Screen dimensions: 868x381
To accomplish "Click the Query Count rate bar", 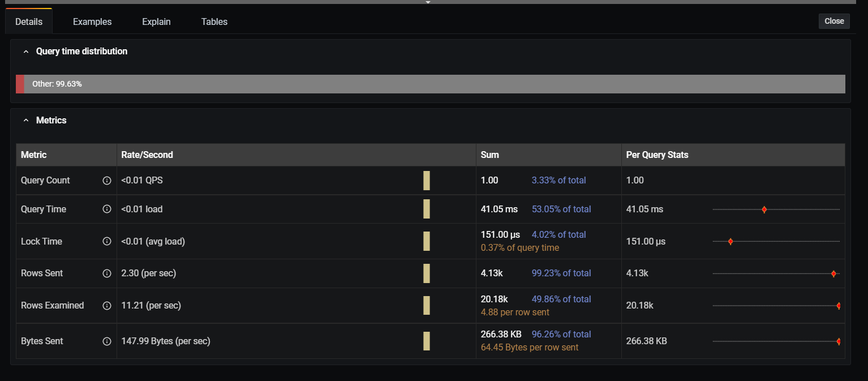I will [427, 181].
